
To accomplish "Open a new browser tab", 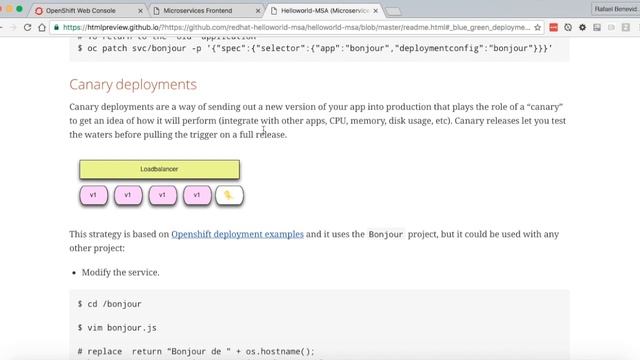I will (393, 11).
